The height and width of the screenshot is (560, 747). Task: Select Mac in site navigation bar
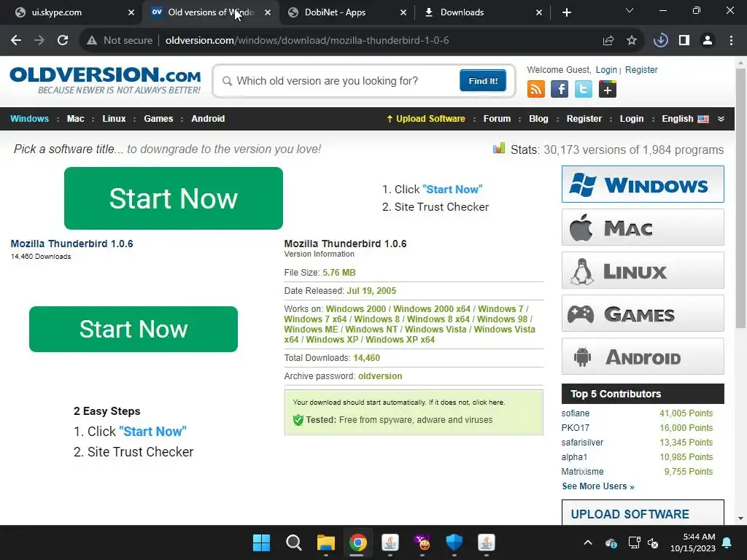75,119
